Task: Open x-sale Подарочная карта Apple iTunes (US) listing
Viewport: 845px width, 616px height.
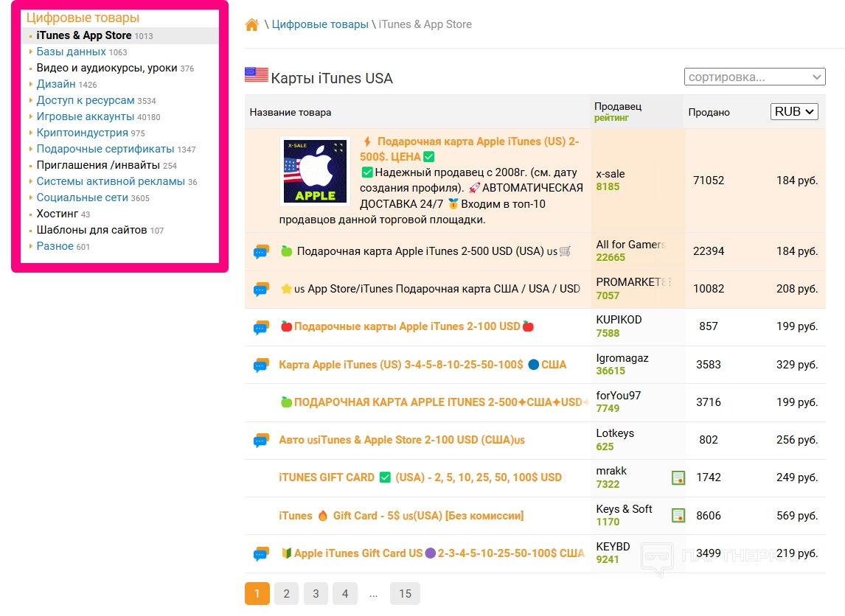Action: point(470,149)
